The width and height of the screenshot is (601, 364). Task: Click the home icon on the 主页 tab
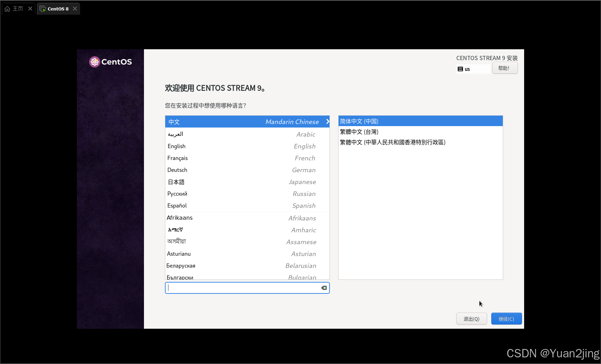point(7,9)
